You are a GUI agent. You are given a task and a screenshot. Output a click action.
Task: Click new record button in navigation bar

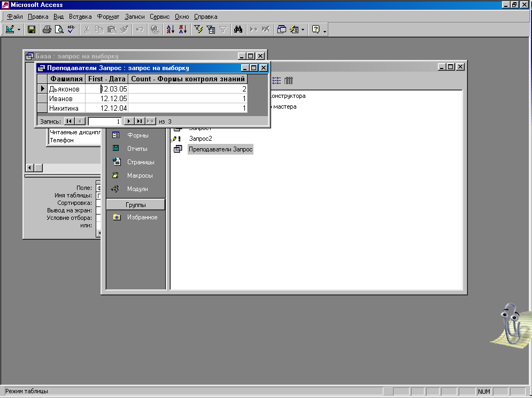pos(150,121)
